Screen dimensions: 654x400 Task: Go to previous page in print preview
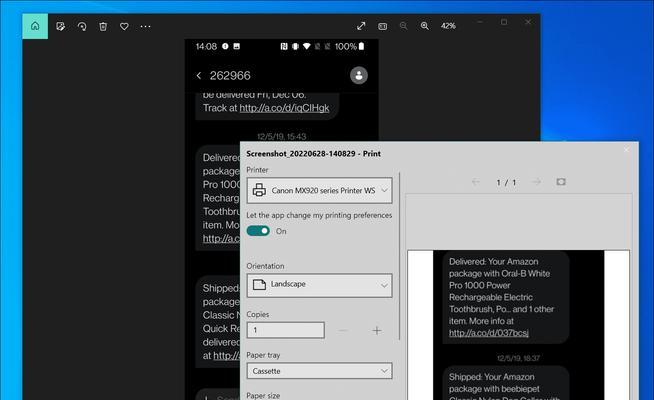click(475, 182)
